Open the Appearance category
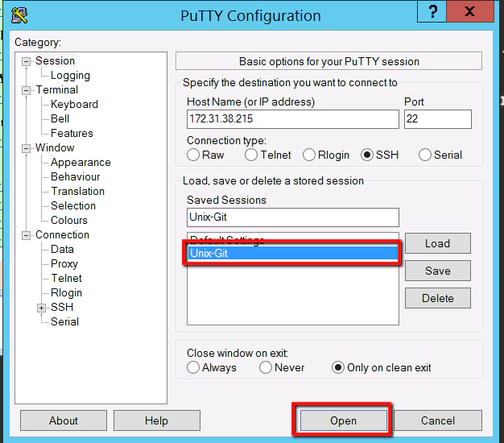Screen dimensions: 504x443 [x=81, y=163]
